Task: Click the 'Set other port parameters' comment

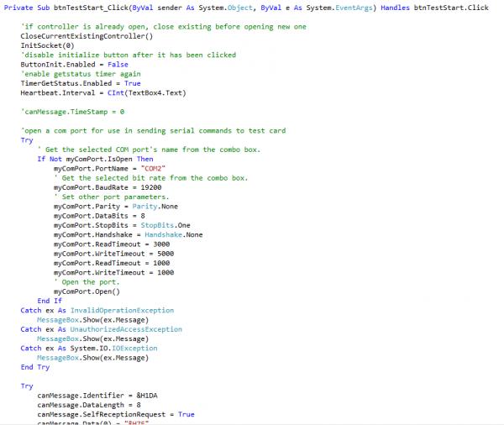Action: (111, 197)
